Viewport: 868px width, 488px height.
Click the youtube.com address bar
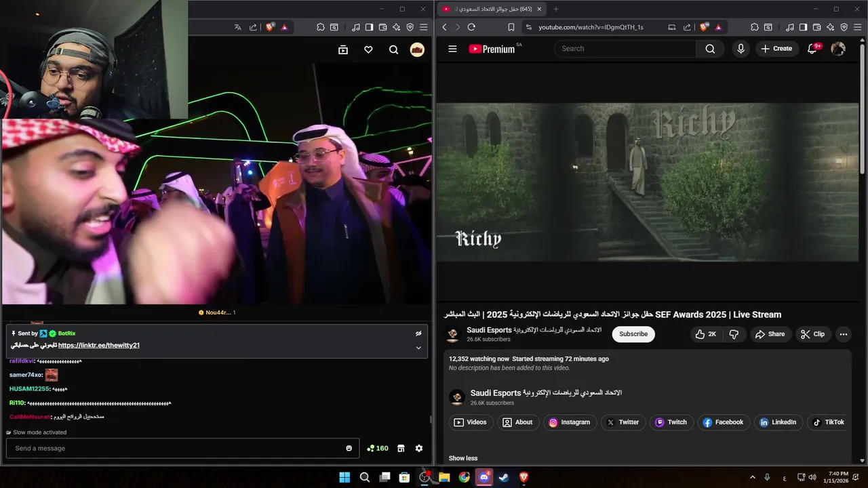[591, 27]
